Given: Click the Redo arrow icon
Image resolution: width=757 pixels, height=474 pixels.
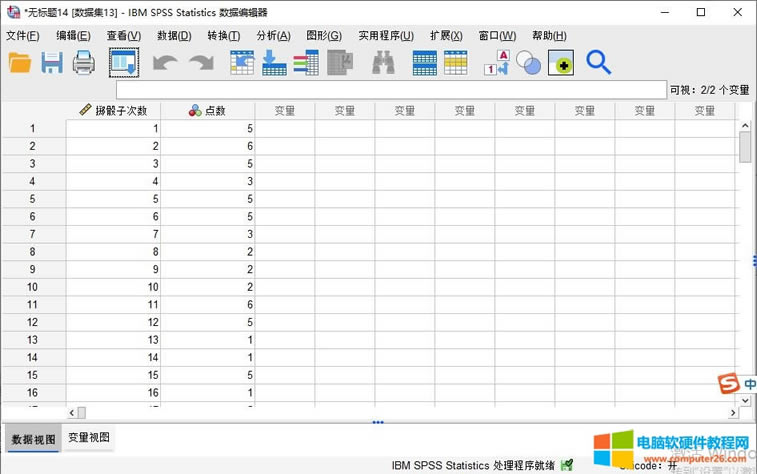Looking at the screenshot, I should pos(201,63).
